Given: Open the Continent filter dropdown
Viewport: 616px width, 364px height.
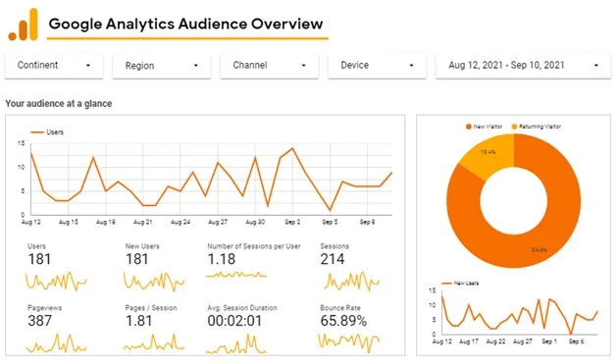Looking at the screenshot, I should (x=54, y=66).
